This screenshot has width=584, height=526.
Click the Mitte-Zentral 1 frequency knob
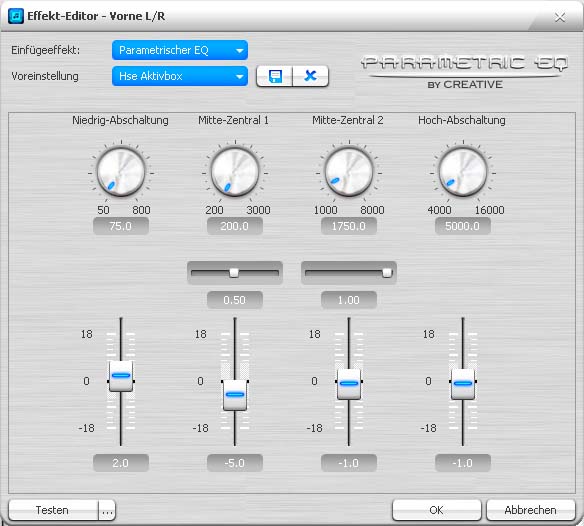tap(235, 172)
